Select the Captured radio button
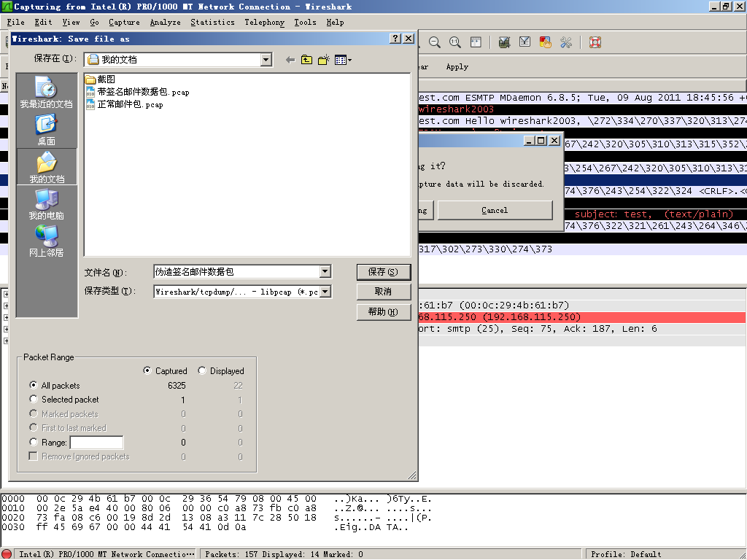 coord(147,370)
